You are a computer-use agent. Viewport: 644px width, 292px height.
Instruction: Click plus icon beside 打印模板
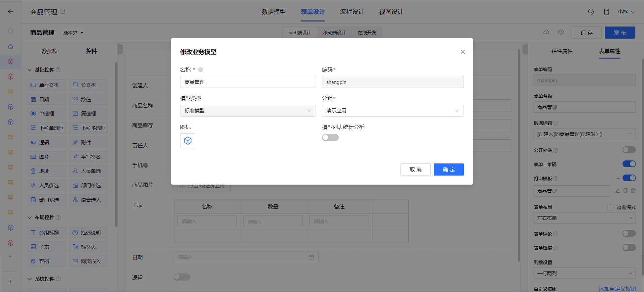tap(618, 179)
